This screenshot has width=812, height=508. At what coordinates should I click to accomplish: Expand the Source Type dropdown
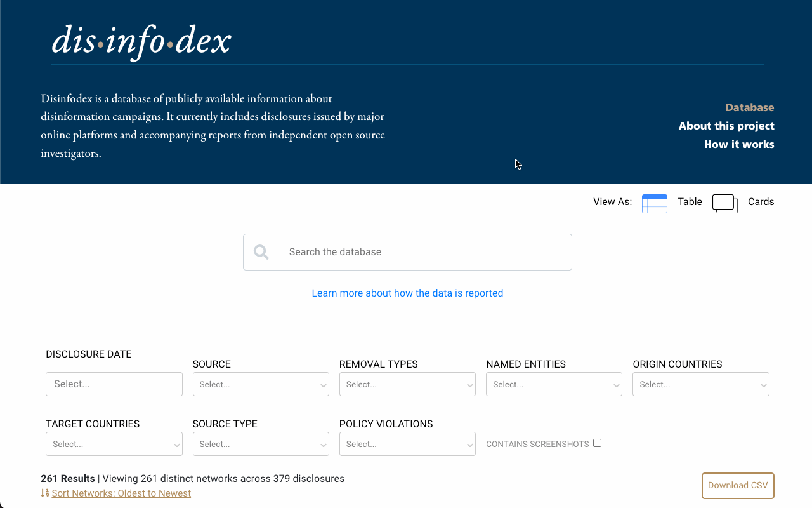pyautogui.click(x=261, y=444)
